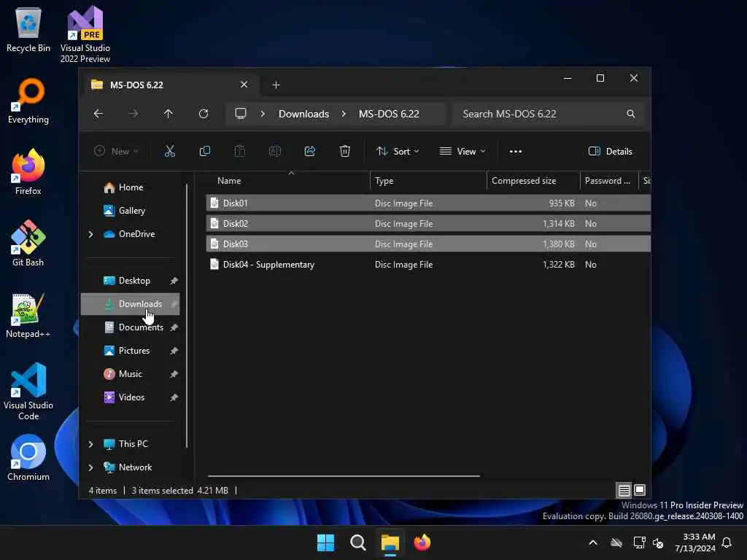
Task: Open Music in navigation pane
Action: tap(131, 374)
